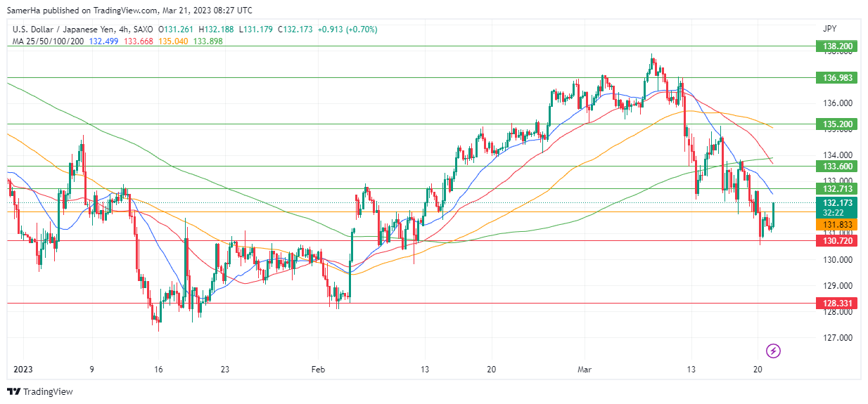The height and width of the screenshot is (404, 868).
Task: Click the current price 132.173 label
Action: point(838,202)
